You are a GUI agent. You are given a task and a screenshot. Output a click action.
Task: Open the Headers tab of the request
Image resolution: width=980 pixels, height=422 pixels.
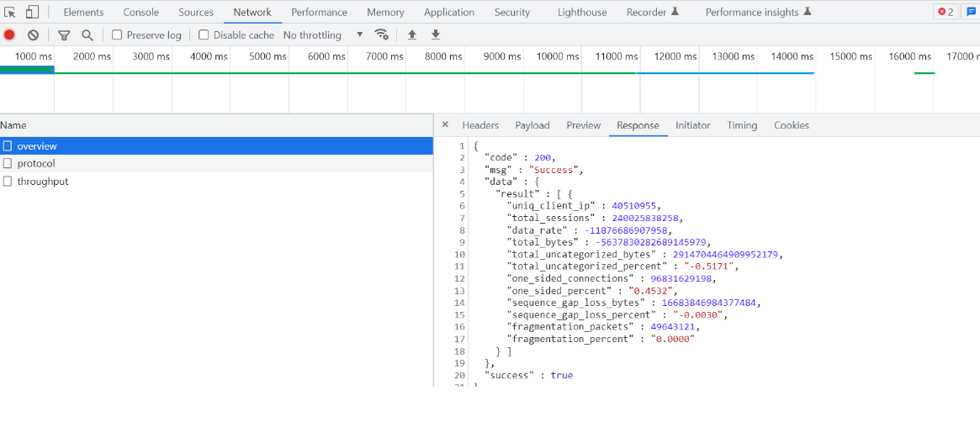pyautogui.click(x=480, y=125)
